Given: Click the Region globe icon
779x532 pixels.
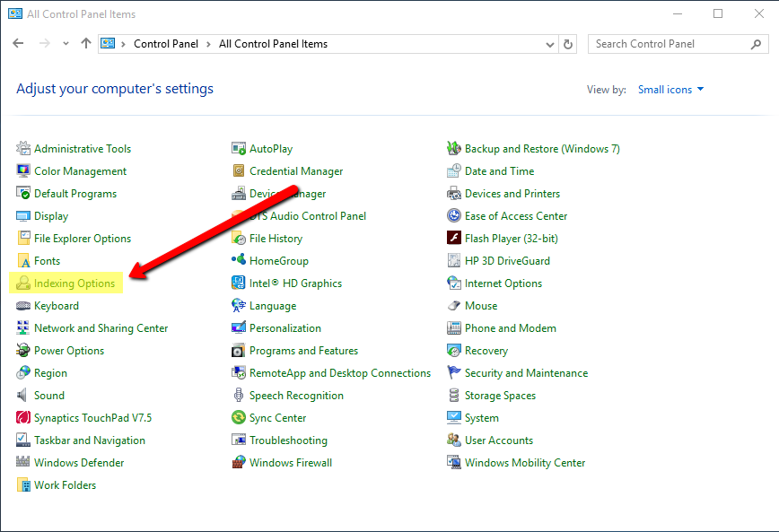Looking at the screenshot, I should tap(22, 372).
